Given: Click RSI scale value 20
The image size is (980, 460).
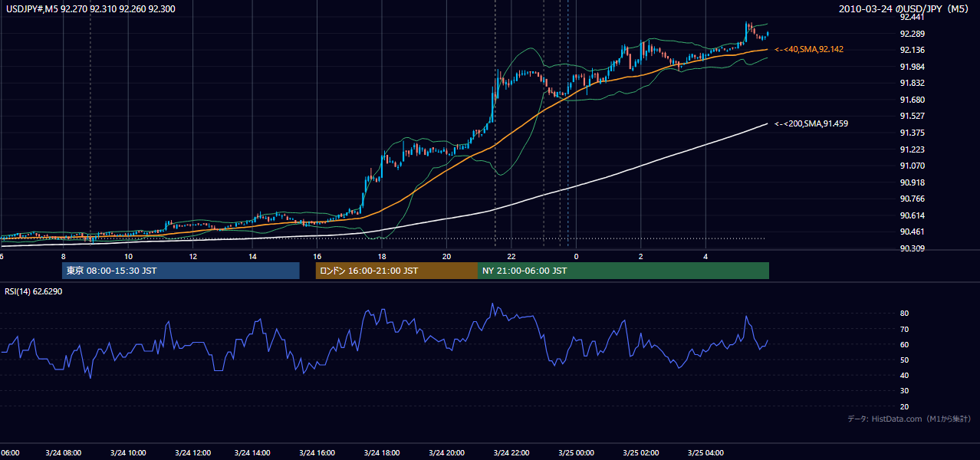Looking at the screenshot, I should coord(905,406).
